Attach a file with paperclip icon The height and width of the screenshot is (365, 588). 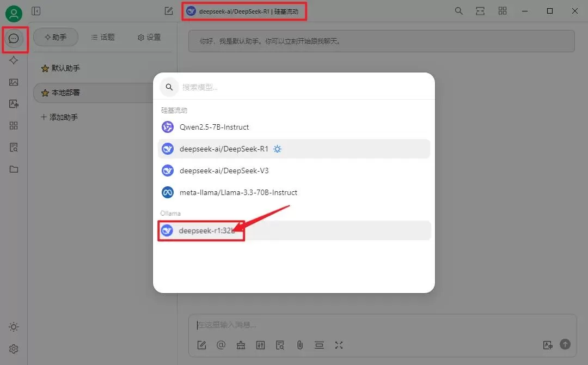pos(299,345)
